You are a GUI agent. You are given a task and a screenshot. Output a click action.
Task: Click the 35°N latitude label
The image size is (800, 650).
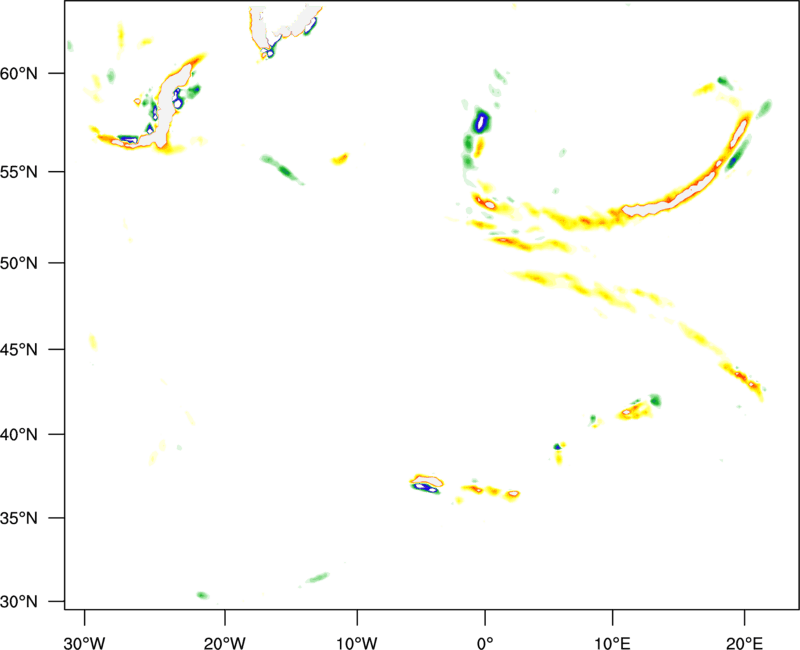pos(19,518)
